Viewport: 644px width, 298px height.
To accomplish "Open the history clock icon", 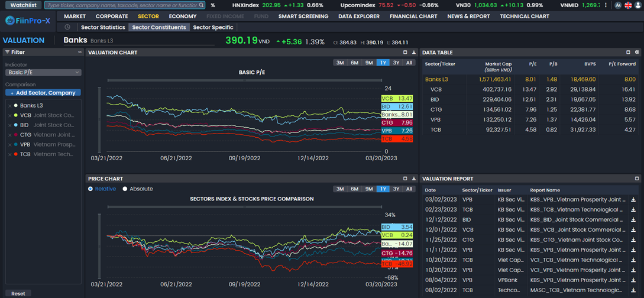I will click(67, 27).
